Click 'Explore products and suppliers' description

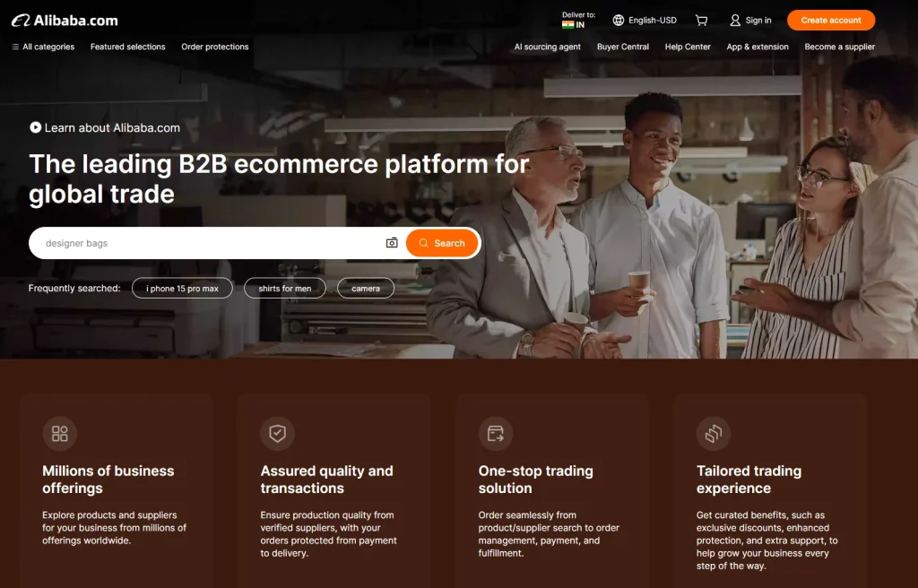(114, 528)
